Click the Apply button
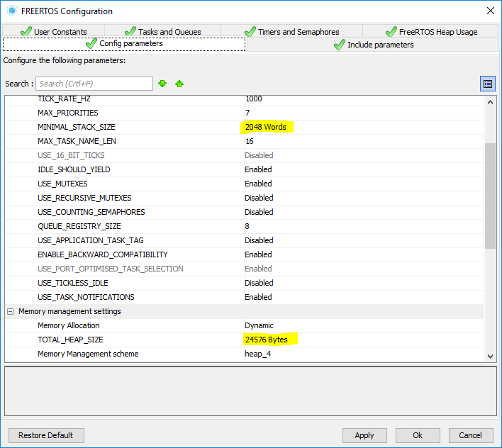 [x=364, y=435]
